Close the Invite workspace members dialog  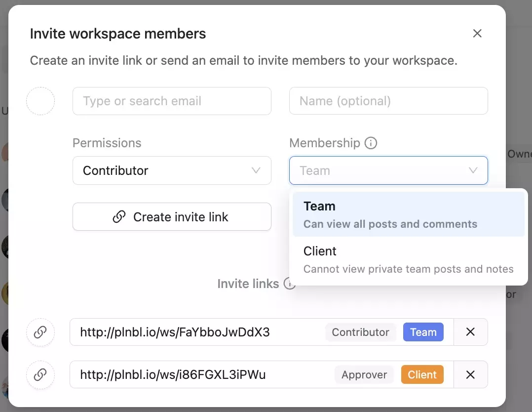[x=477, y=33]
